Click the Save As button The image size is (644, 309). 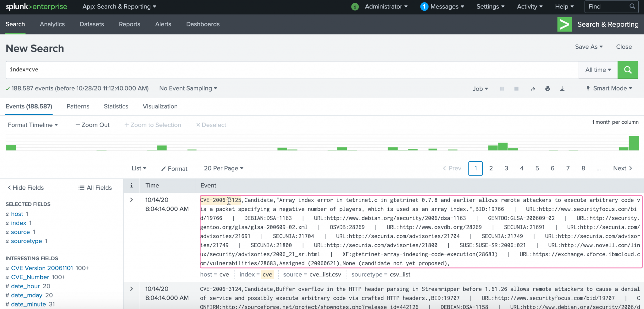[x=589, y=46]
